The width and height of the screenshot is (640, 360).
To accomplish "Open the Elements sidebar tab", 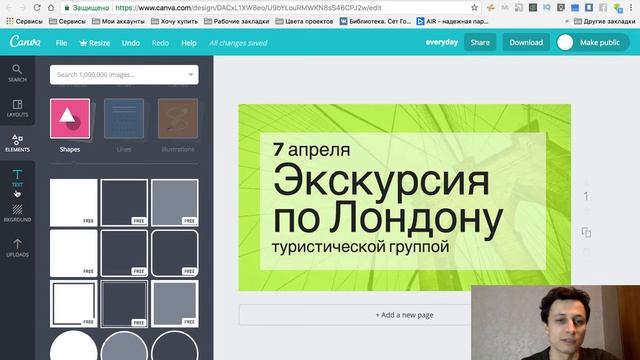I will 17,143.
